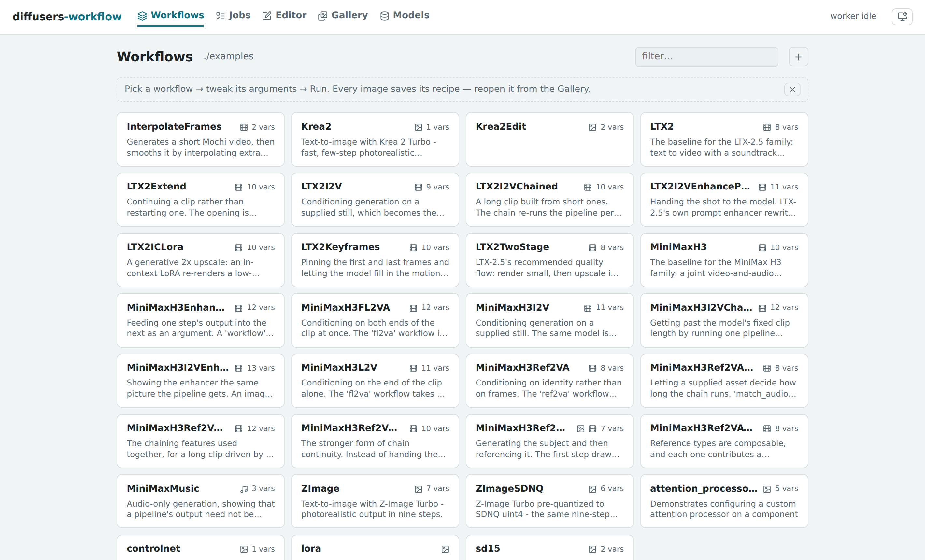925x560 pixels.
Task: Select the LTX2Keyframes description text
Action: tap(375, 268)
